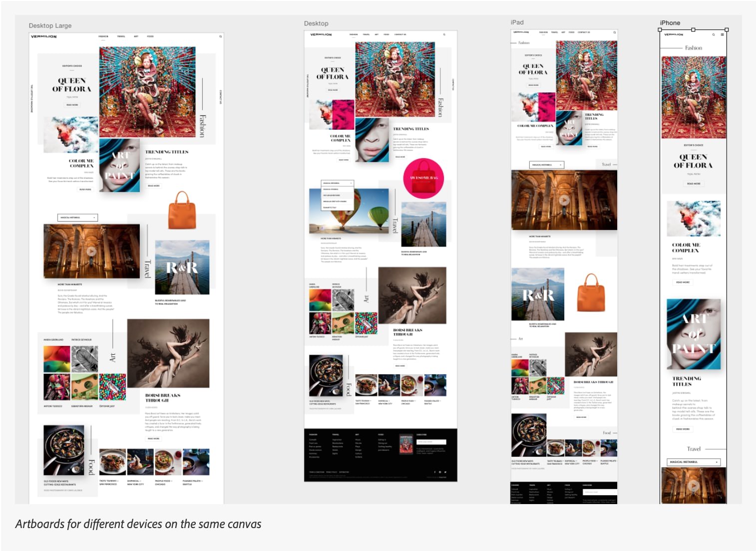Play the basilica video on Desktop Large artboard
756x551 pixels.
point(91,252)
